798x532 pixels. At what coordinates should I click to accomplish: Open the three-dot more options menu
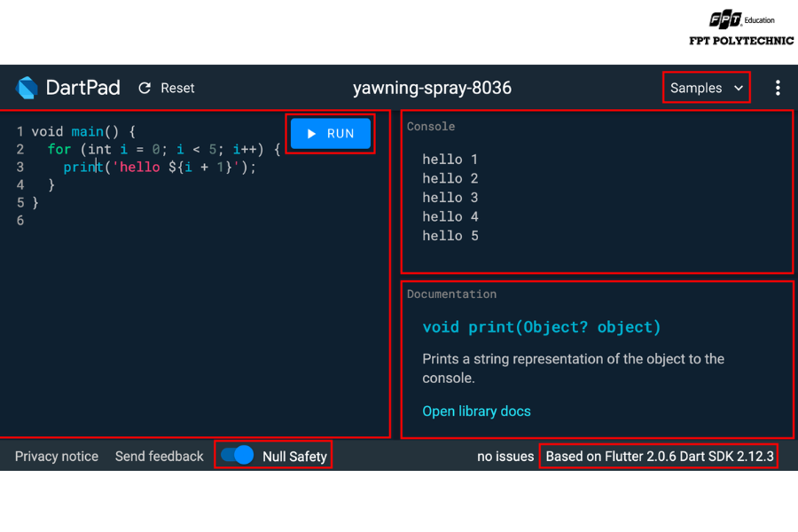coord(777,88)
